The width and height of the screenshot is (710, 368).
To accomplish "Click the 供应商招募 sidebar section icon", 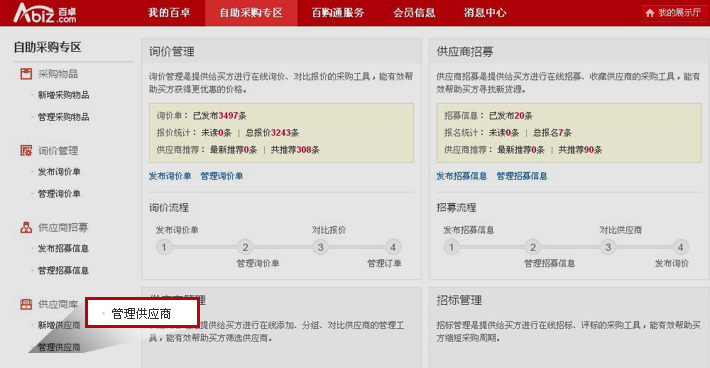I will (x=26, y=227).
